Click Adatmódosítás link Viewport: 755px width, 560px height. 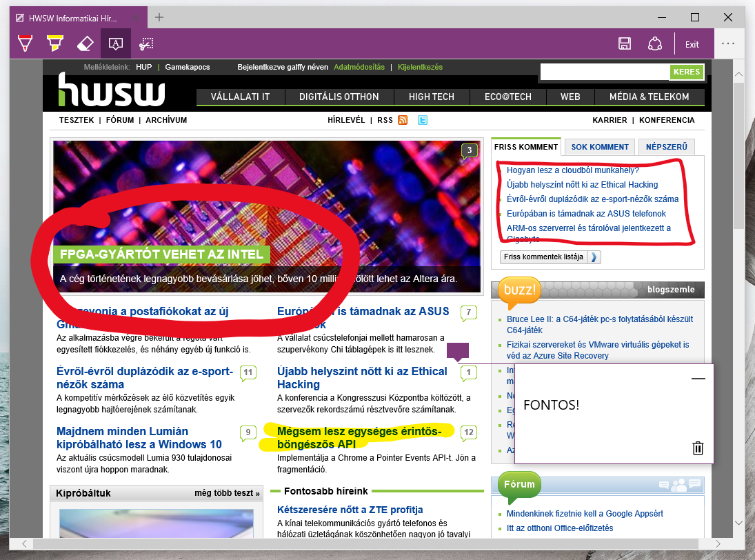click(359, 67)
